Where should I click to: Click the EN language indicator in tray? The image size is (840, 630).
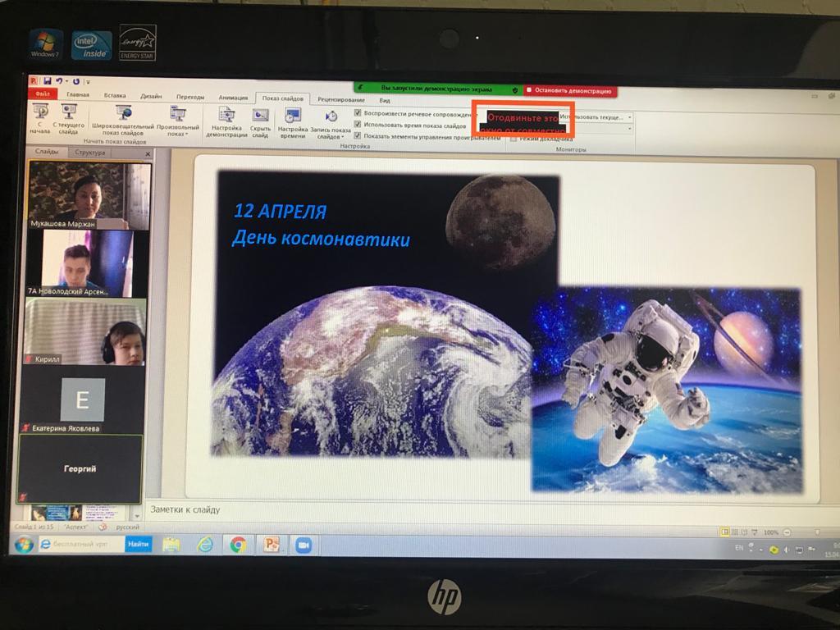[739, 547]
